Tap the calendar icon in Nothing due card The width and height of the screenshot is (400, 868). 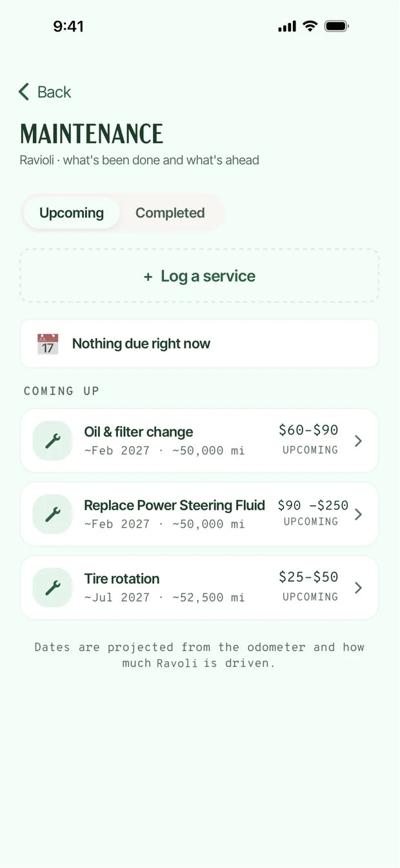[x=48, y=344]
